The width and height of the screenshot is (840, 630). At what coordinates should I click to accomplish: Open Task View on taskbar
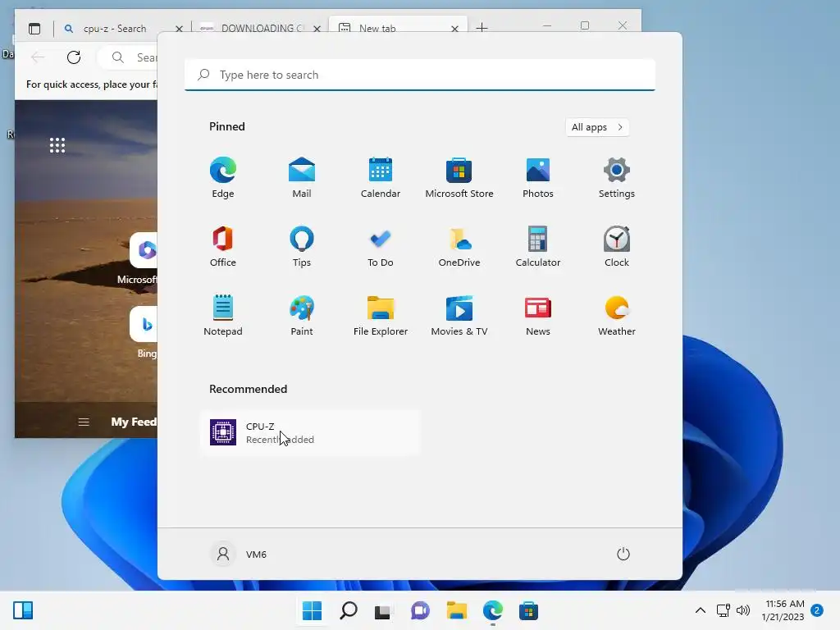pyautogui.click(x=384, y=610)
